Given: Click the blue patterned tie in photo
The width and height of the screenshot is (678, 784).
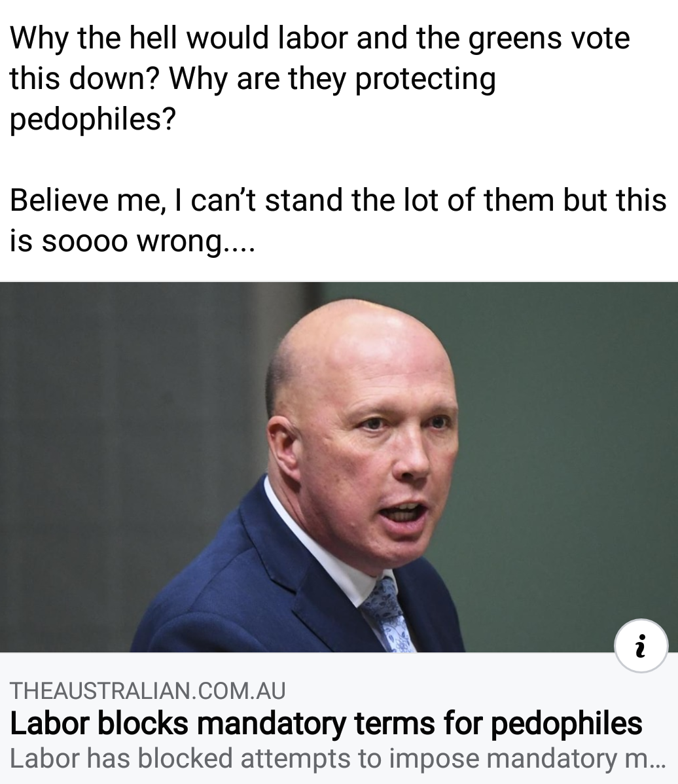Looking at the screenshot, I should 389,616.
